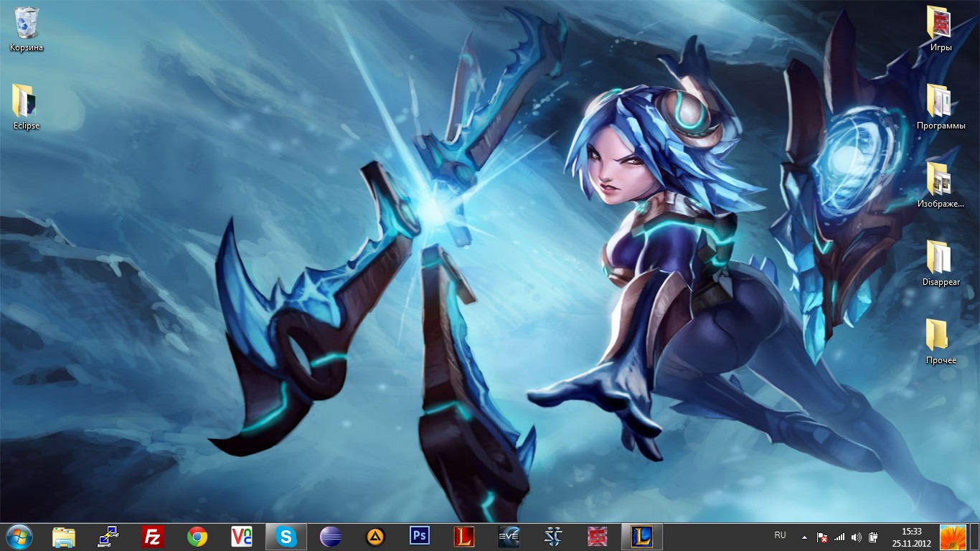The height and width of the screenshot is (551, 980).
Task: Open the clock showing 15:33
Action: point(911,537)
